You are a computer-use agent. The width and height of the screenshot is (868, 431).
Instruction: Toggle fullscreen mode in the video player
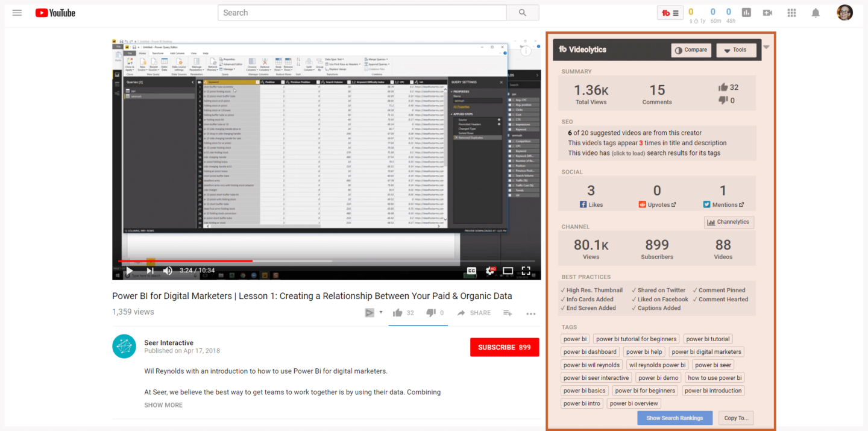point(526,271)
